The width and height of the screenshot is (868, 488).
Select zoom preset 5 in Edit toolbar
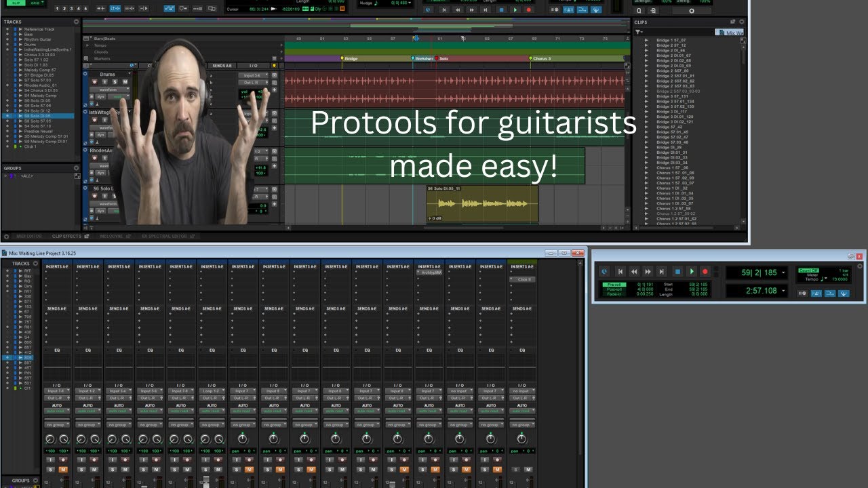pos(85,8)
